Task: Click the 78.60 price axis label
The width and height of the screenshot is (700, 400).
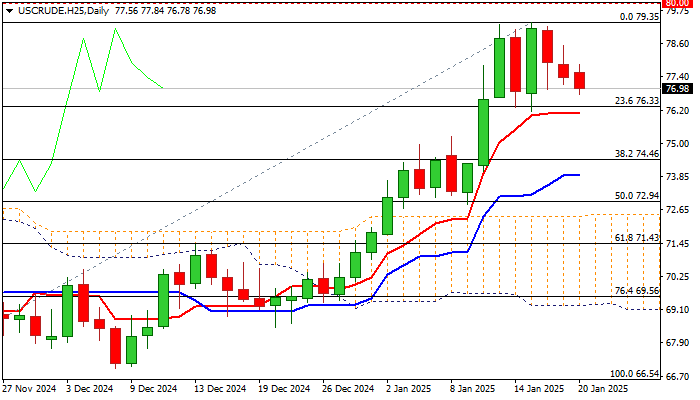Action: 679,44
